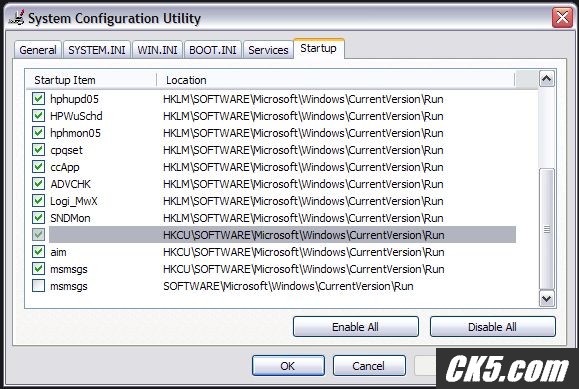Click the Cancel button
This screenshot has width=579, height=389.
(369, 366)
